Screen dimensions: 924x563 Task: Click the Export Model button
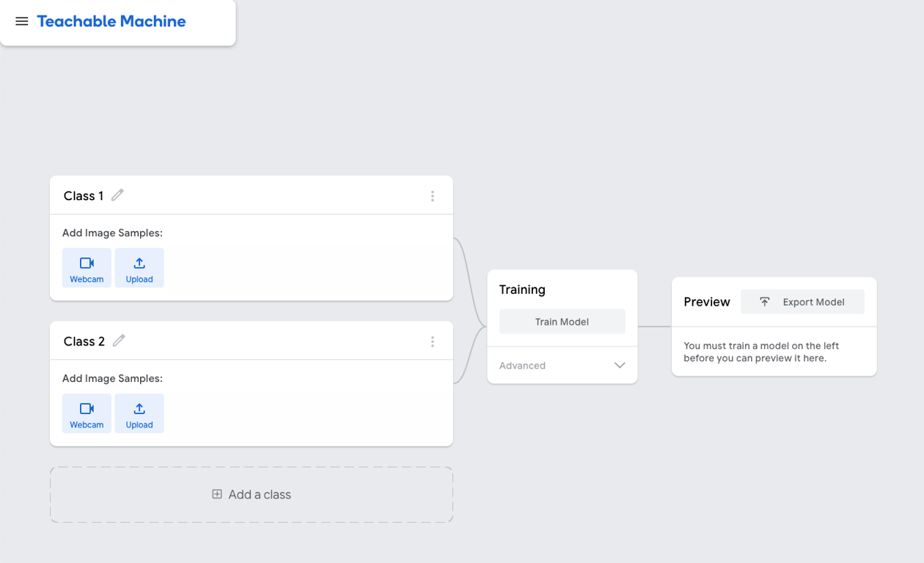pyautogui.click(x=802, y=302)
